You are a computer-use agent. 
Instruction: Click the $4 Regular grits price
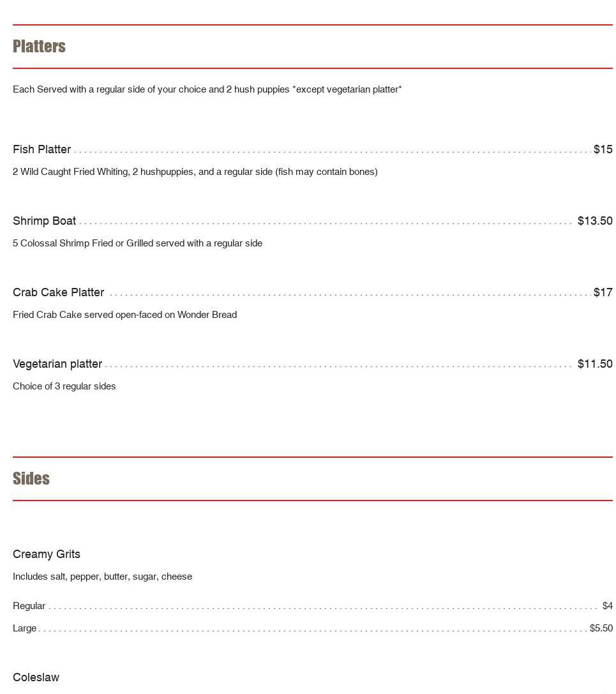607,606
